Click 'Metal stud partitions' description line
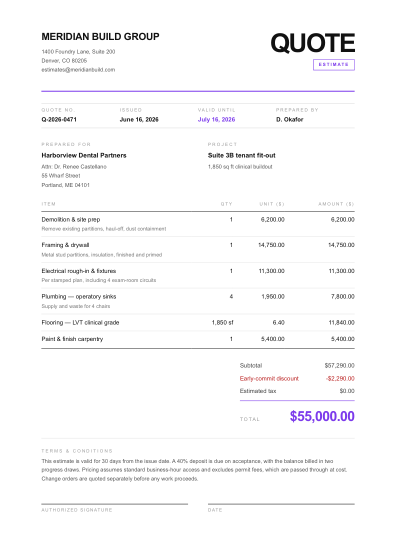Screen dimensions: 396x560 tap(102, 255)
